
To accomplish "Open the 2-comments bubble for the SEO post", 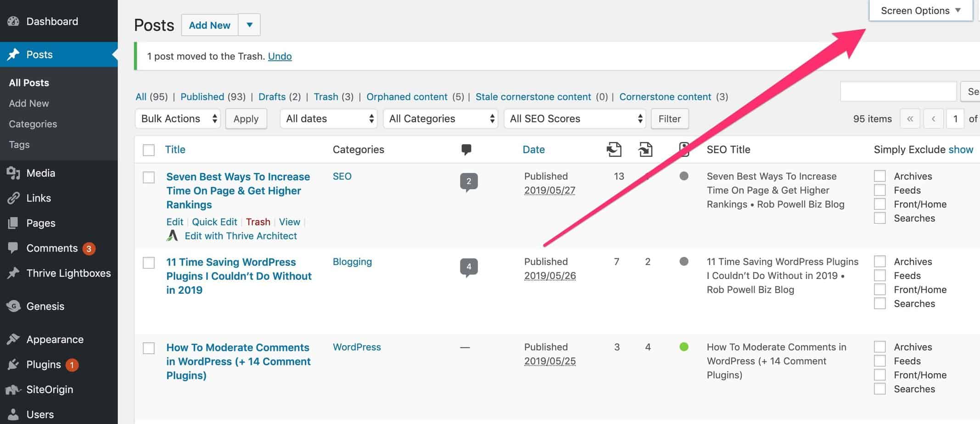I will (469, 182).
